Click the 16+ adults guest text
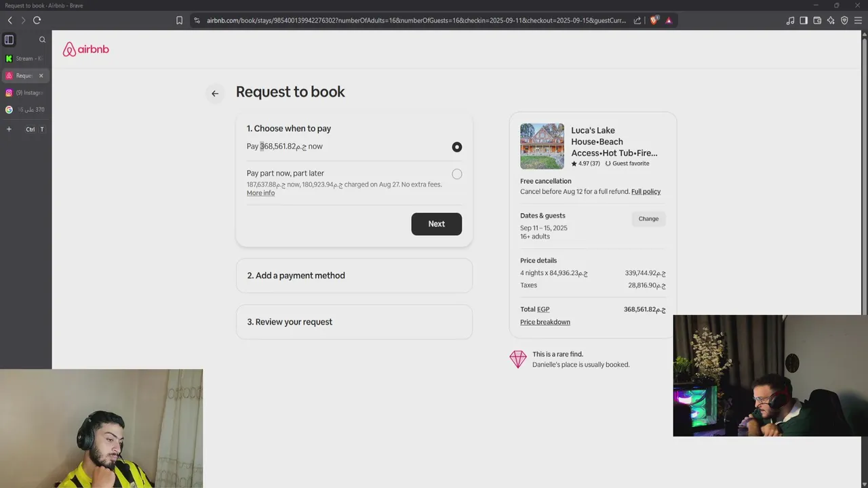Image resolution: width=868 pixels, height=488 pixels. coord(535,237)
